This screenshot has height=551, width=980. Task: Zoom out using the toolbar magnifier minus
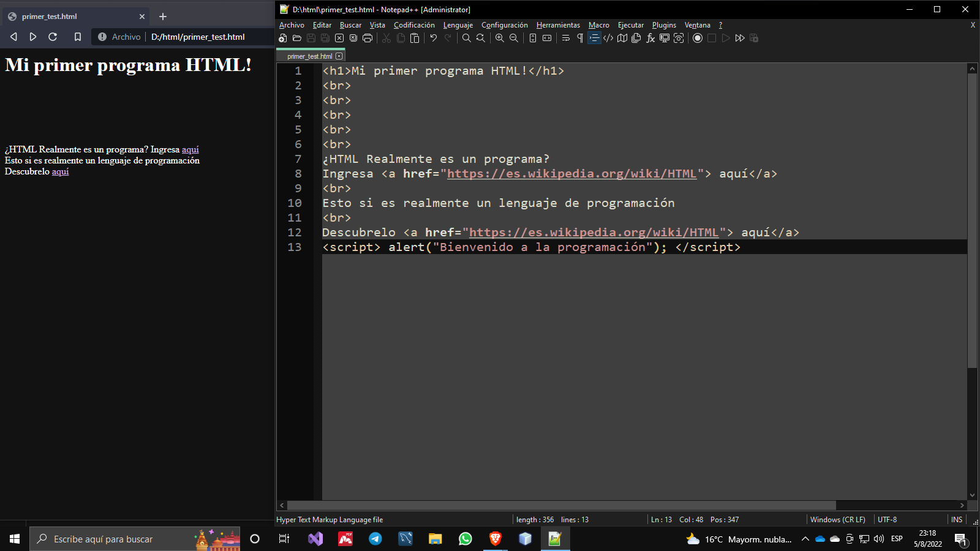coord(514,38)
